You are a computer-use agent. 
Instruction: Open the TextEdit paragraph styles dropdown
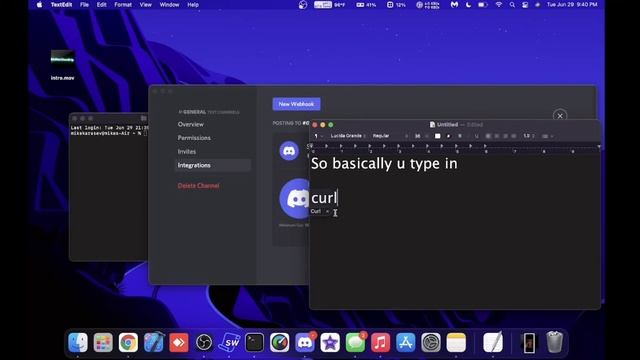tap(318, 136)
